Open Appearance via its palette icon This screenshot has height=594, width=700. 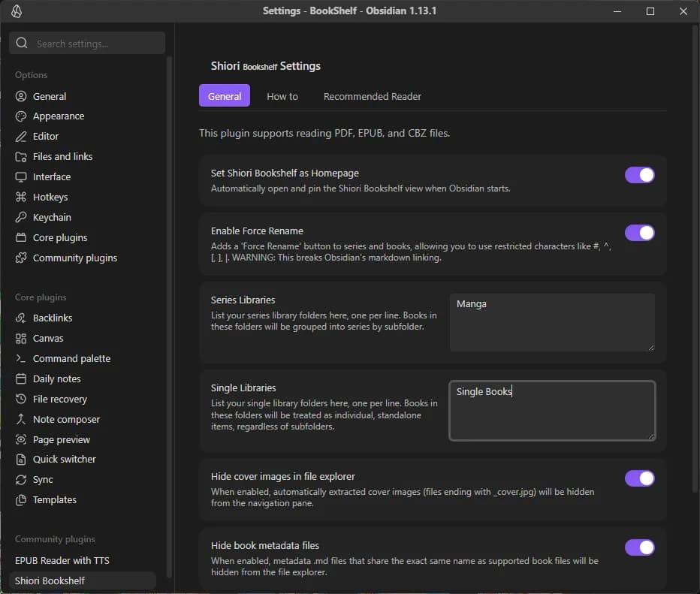click(20, 116)
